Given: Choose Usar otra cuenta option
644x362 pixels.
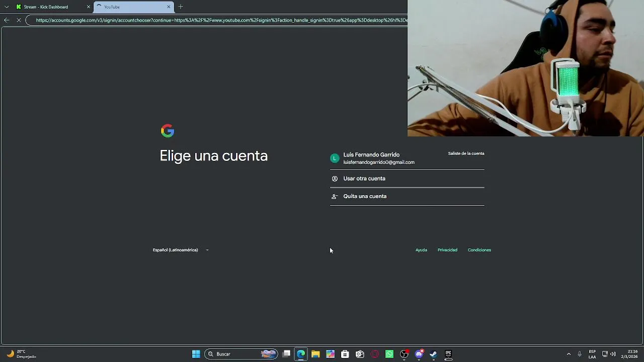Looking at the screenshot, I should pyautogui.click(x=407, y=178).
